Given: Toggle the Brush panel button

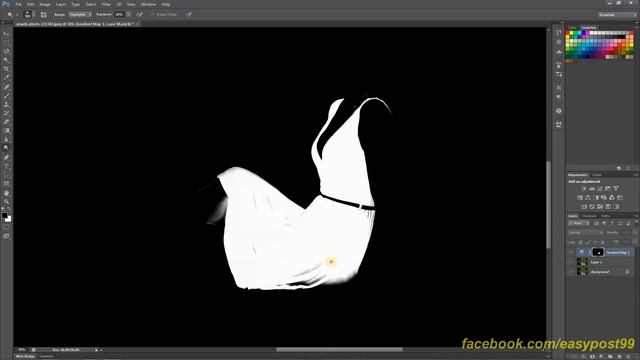Looking at the screenshot, I should click(x=43, y=14).
